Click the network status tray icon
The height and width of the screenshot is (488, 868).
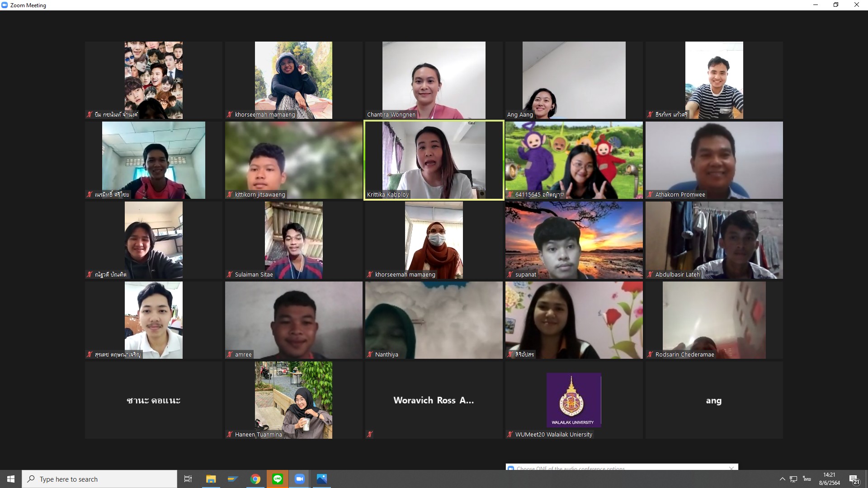coord(793,479)
